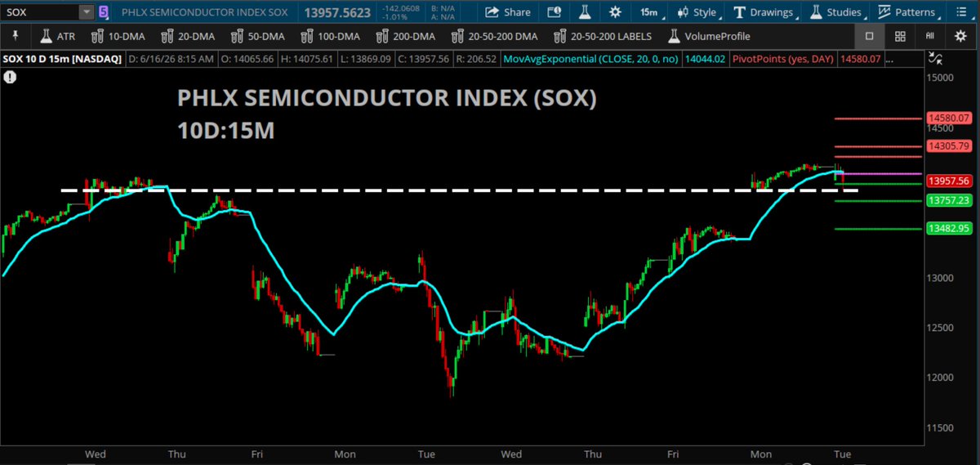
Task: Click the All button in studies bar
Action: tap(929, 36)
